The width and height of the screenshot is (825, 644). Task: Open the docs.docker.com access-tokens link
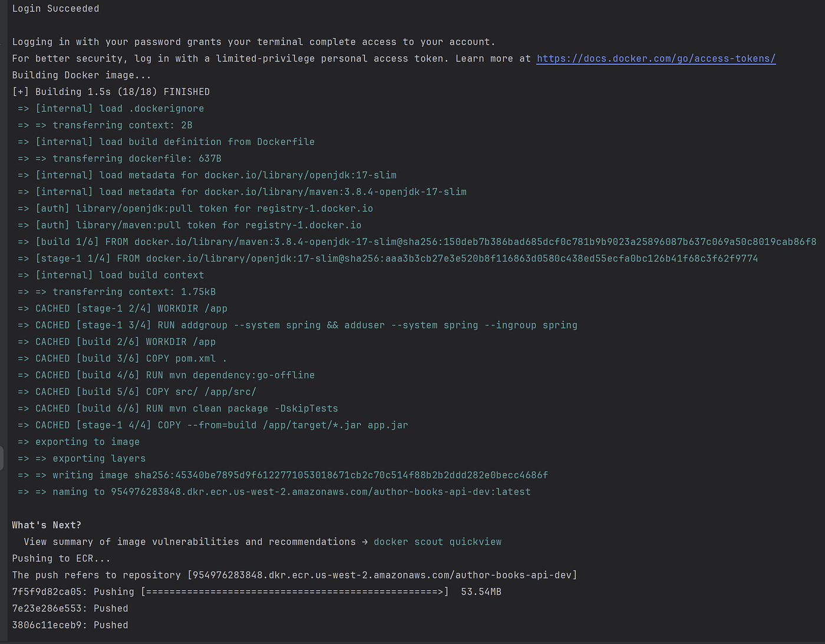tap(656, 58)
